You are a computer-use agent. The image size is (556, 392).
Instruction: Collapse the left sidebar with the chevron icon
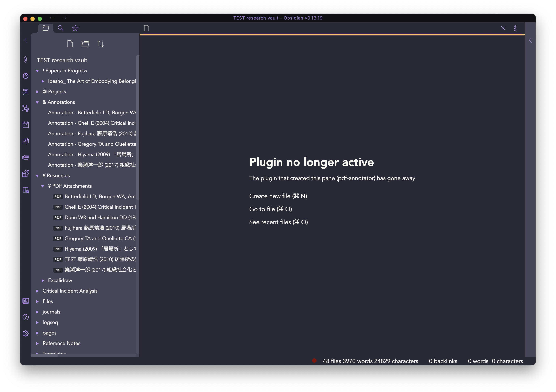click(x=26, y=40)
